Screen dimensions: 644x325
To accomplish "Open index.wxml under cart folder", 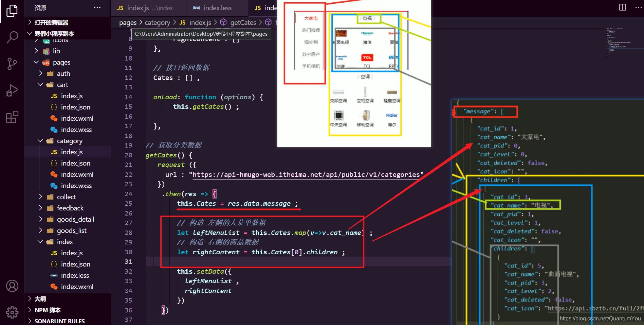I will (x=67, y=118).
